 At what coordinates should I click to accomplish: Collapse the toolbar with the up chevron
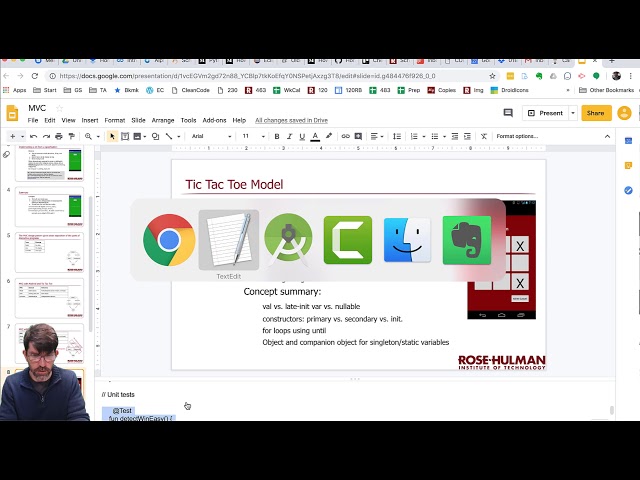[607, 136]
